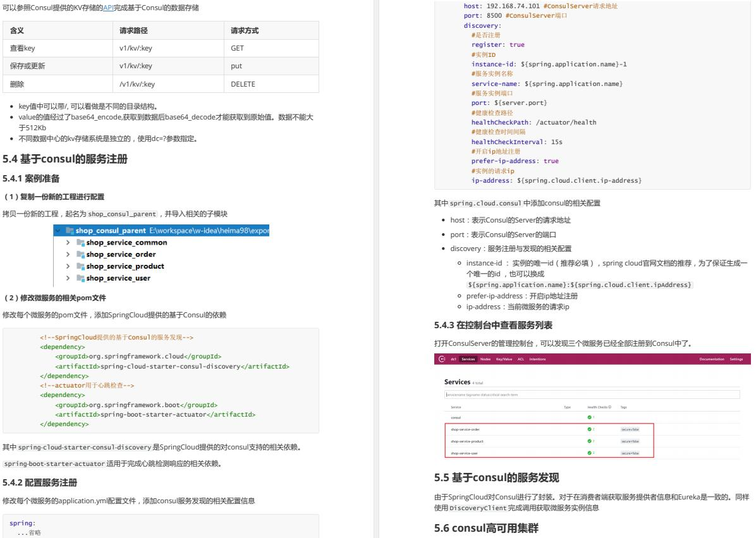Expand the shop_service_common module arrow

(68, 243)
